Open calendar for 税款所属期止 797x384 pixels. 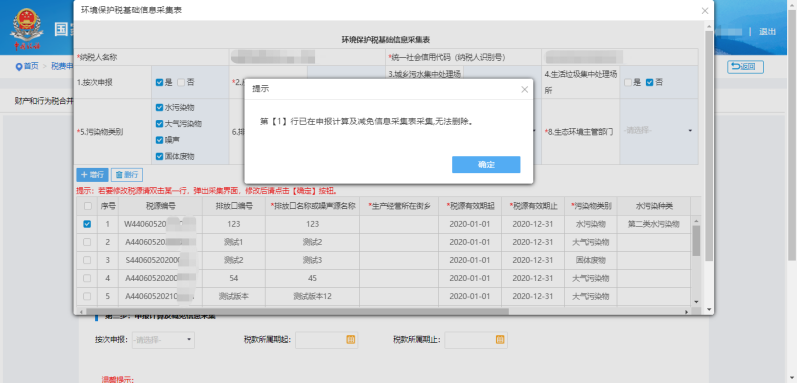[500, 339]
